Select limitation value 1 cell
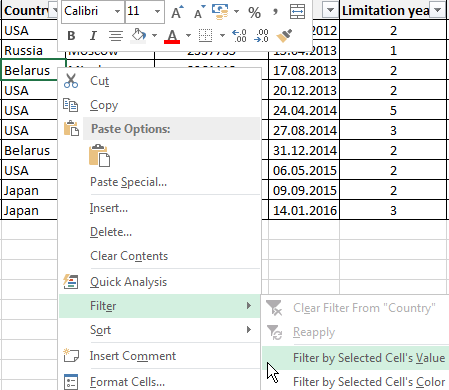Screen dimensions: 449x390 click(393, 50)
